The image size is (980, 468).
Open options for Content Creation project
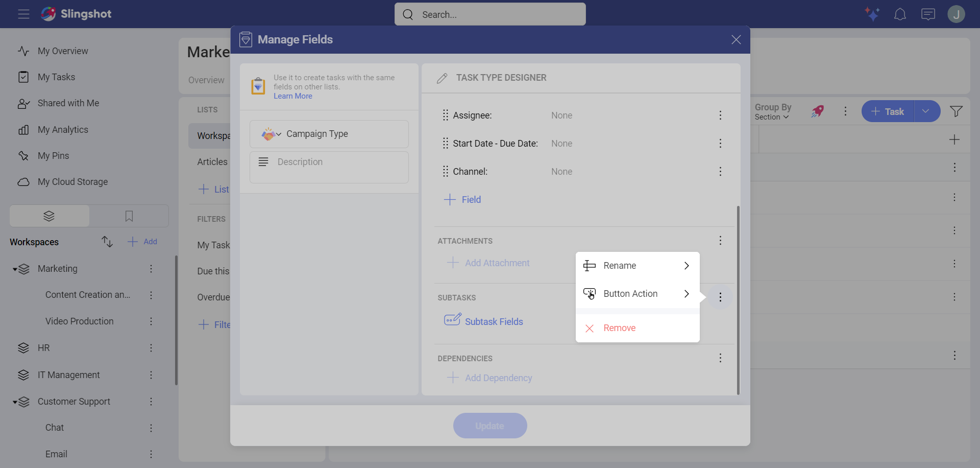point(151,295)
